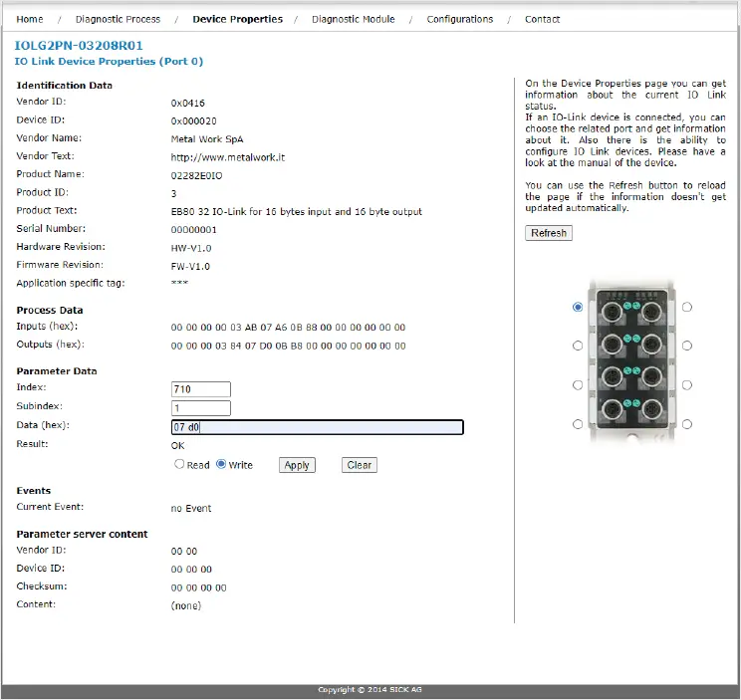Navigate to Diagnostic Module

pyautogui.click(x=353, y=19)
